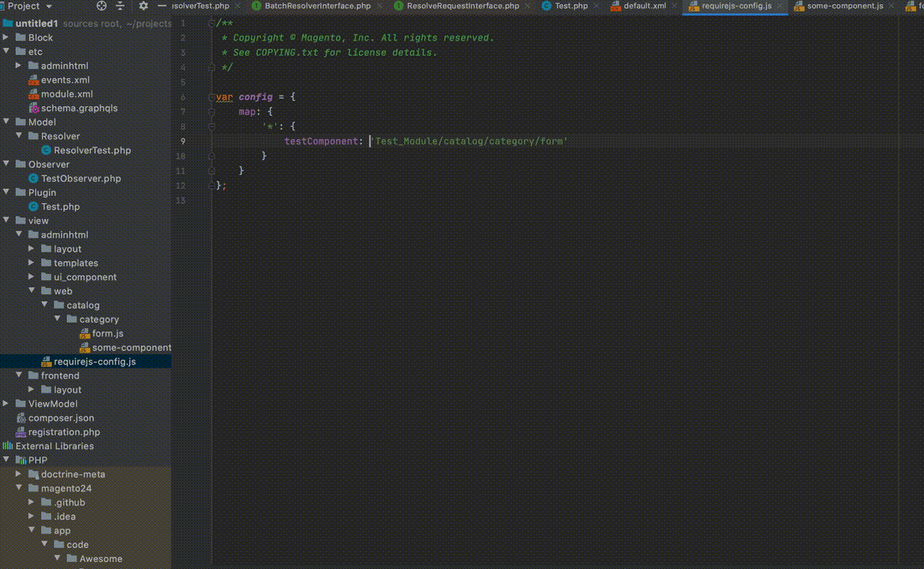Open schema.graphqls file icon in tree
The height and width of the screenshot is (569, 924).
tap(33, 108)
